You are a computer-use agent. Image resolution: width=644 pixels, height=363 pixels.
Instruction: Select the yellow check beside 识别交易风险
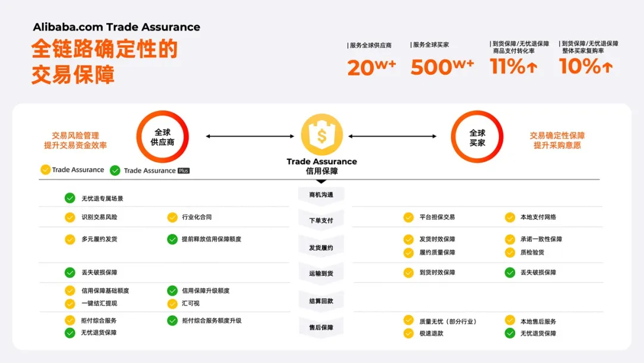pos(70,217)
